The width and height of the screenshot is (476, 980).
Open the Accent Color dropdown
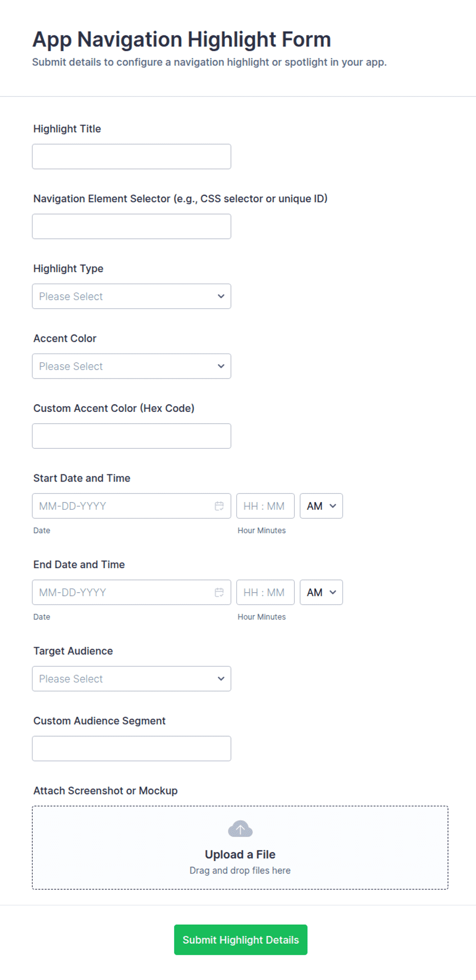pyautogui.click(x=132, y=366)
